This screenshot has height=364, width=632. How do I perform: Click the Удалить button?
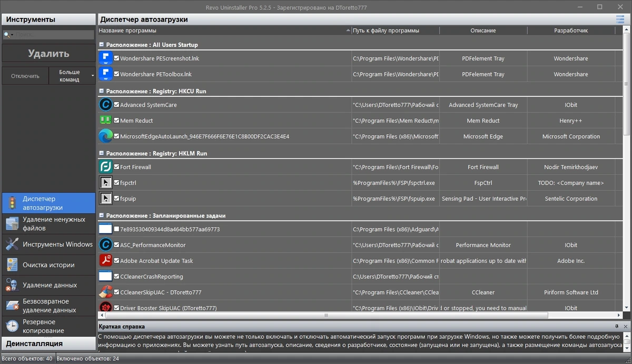[48, 54]
